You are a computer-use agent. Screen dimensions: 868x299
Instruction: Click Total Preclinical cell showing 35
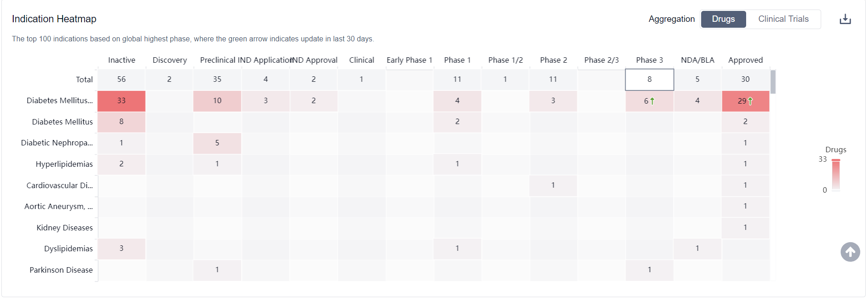coord(217,79)
